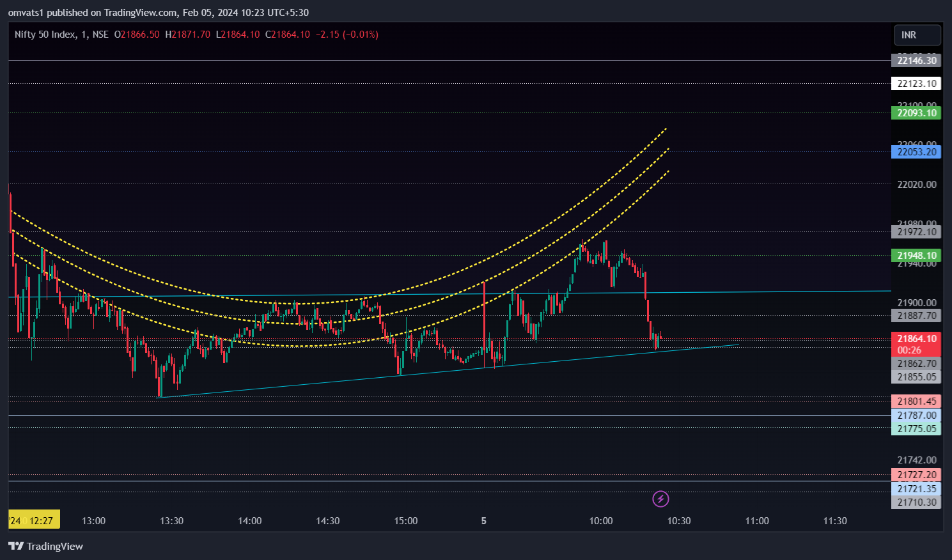Select the 21887.70 price label
Viewport: 952px width, 560px height.
tap(916, 316)
